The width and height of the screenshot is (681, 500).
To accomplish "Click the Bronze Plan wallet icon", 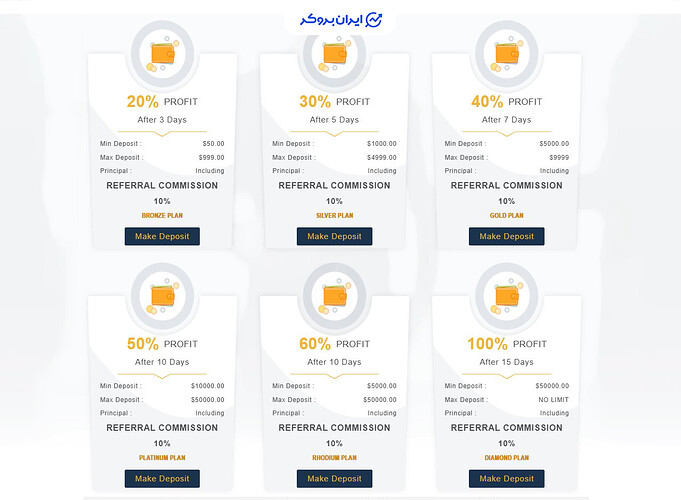I will click(x=162, y=55).
